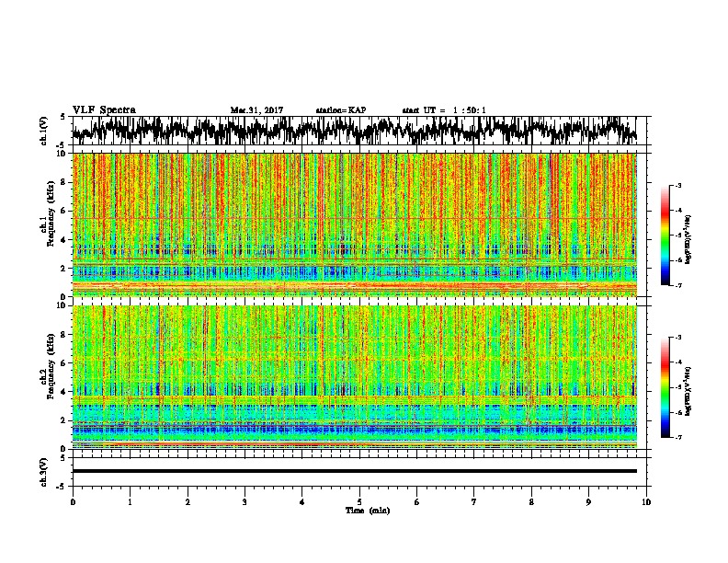Click the ch.2 spectrogram color scale bar
The height and width of the screenshot is (563, 728).
tap(665, 387)
